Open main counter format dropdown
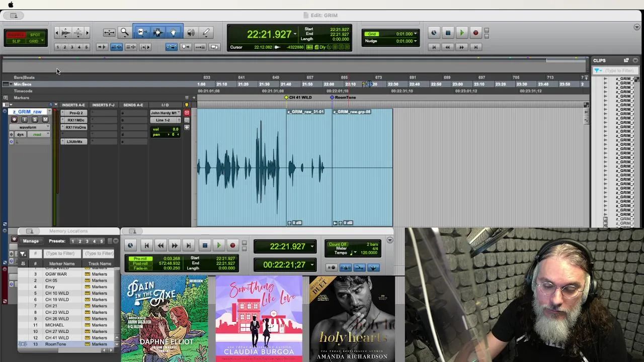Screen dimensions: 644x362 [x=295, y=34]
